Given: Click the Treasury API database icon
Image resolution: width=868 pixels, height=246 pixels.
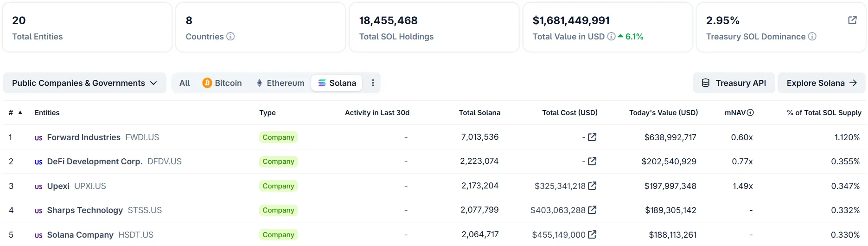Looking at the screenshot, I should coord(705,83).
